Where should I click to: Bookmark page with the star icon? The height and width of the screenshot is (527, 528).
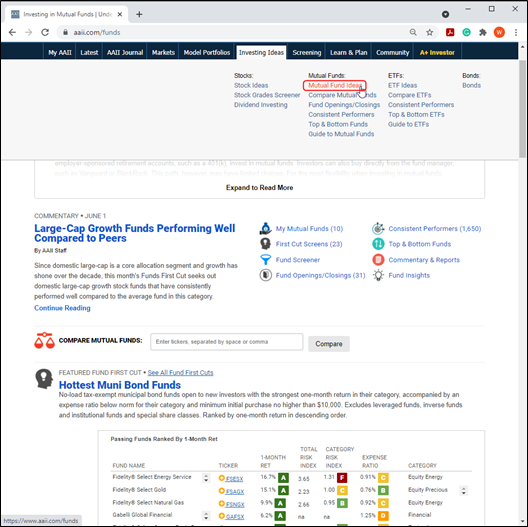[430, 32]
